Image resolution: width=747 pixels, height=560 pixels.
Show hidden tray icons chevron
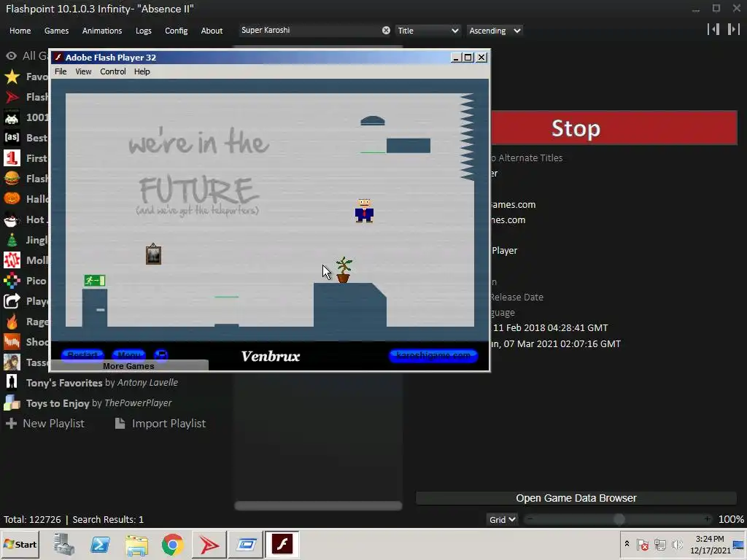(627, 544)
